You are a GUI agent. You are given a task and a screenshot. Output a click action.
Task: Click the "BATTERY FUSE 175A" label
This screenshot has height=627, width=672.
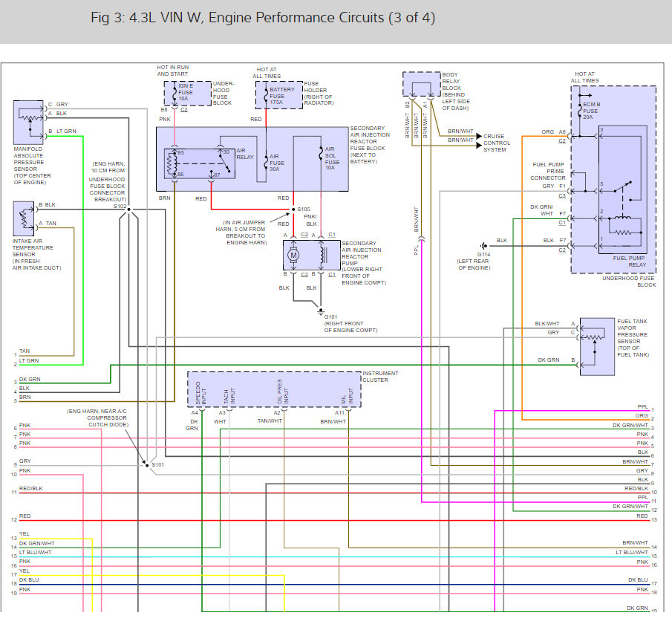[282, 96]
